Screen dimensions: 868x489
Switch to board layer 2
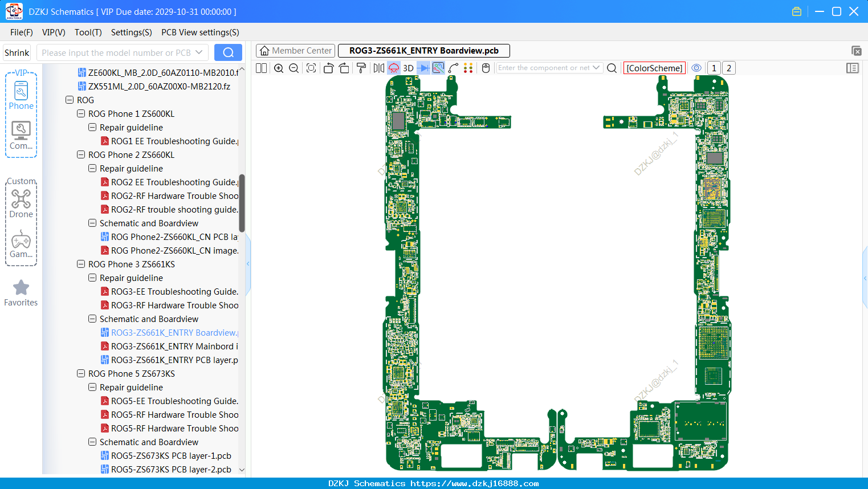[729, 68]
